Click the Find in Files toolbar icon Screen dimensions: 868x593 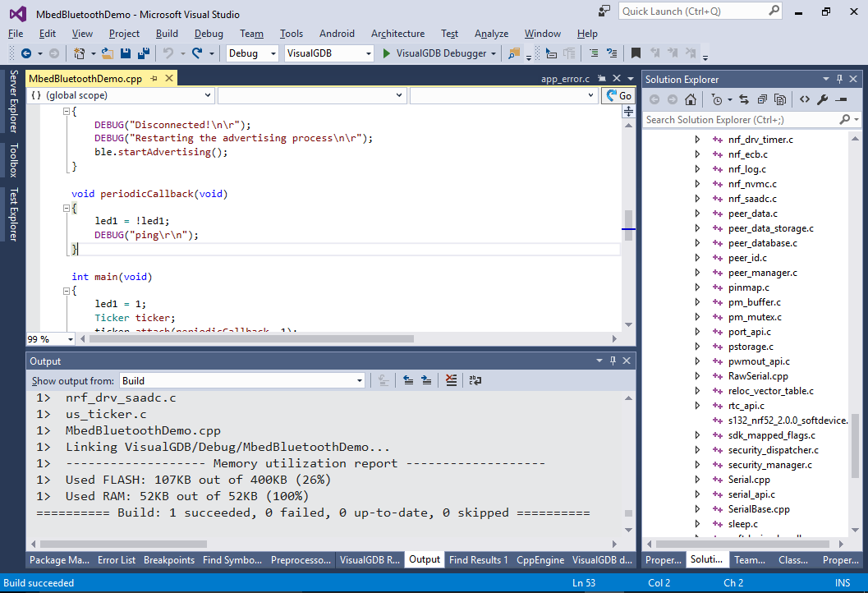tap(514, 53)
